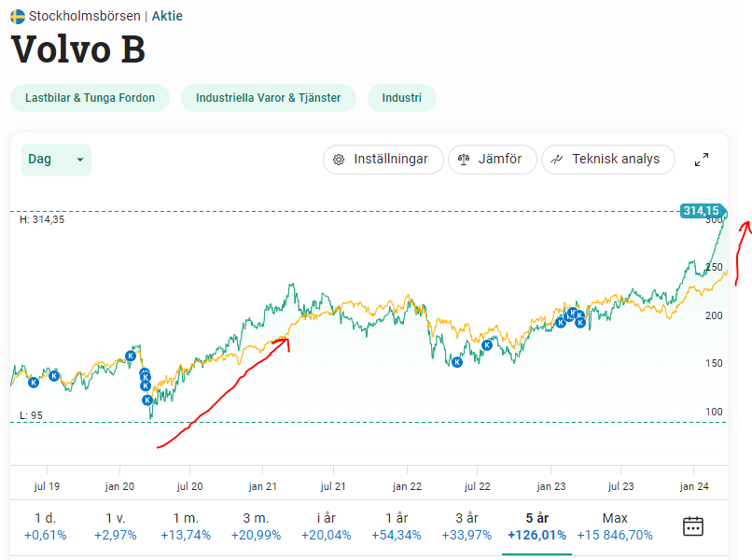
Task: Switch to the Max period tab
Action: 615,526
